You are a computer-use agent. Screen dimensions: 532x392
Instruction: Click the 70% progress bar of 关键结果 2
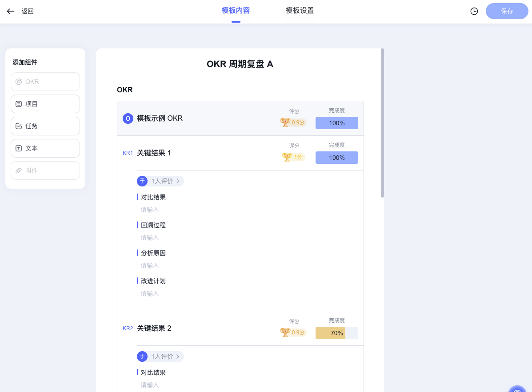coord(336,333)
